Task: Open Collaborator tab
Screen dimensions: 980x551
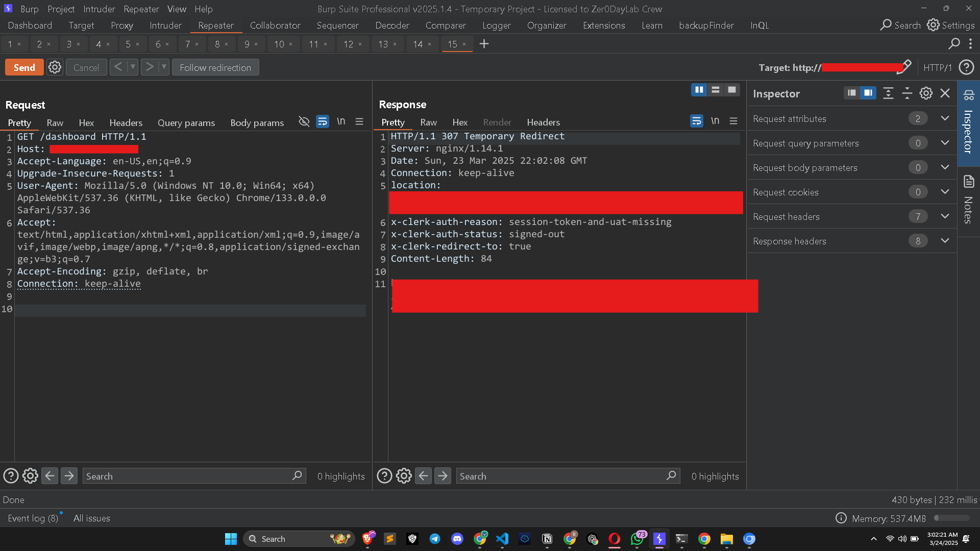Action: click(275, 25)
